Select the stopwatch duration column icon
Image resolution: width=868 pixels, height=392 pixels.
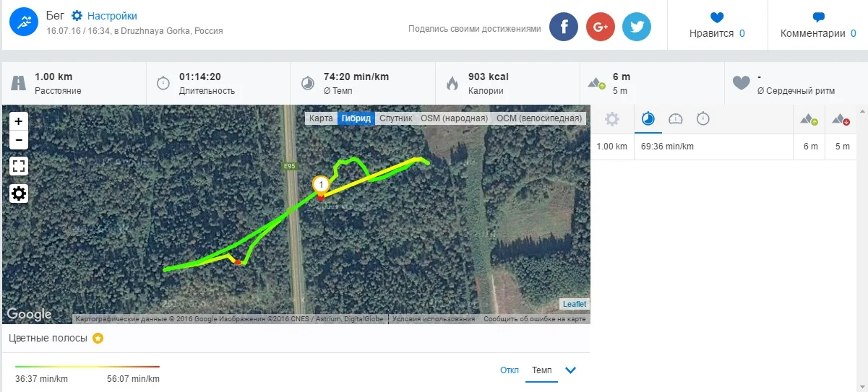coord(703,119)
